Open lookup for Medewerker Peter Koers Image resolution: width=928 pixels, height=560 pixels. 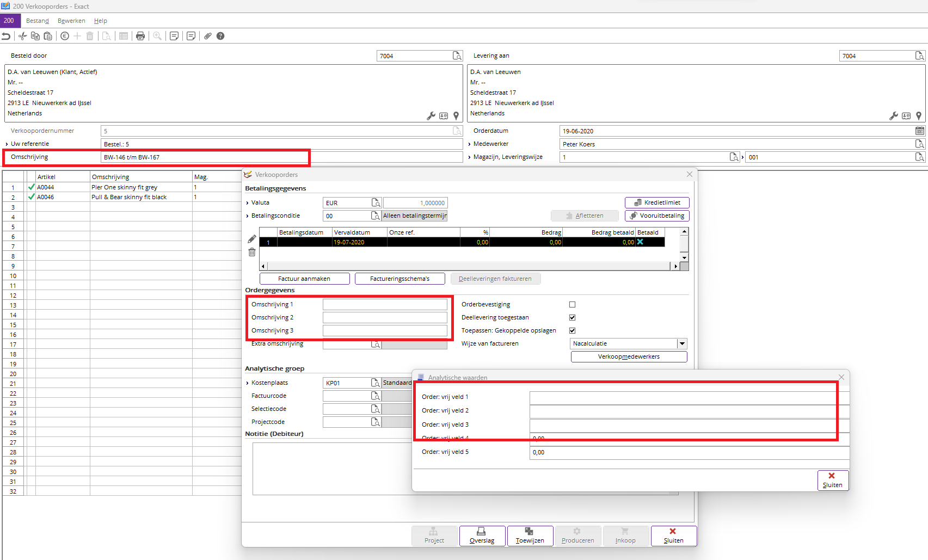click(x=919, y=144)
